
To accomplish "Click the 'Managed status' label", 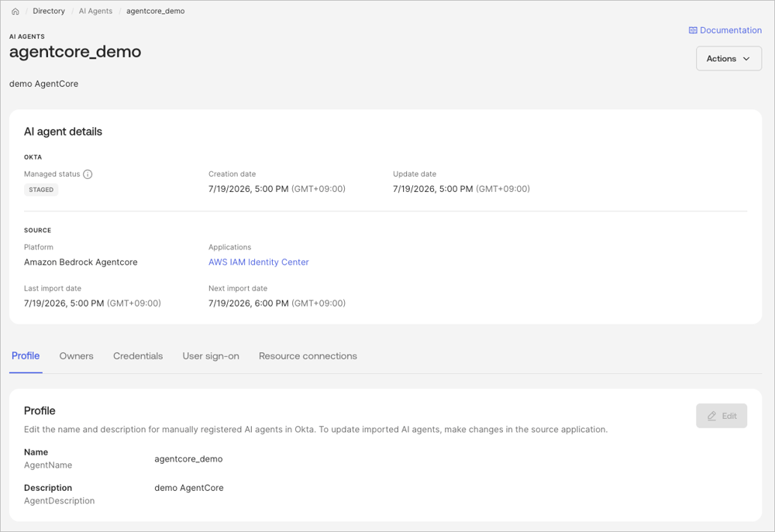I will tap(52, 174).
